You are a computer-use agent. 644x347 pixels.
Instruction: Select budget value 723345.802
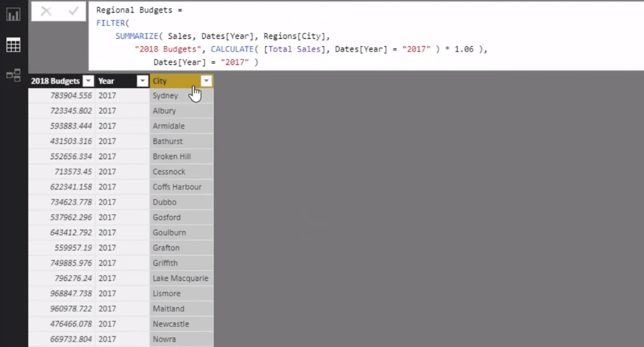[62, 110]
